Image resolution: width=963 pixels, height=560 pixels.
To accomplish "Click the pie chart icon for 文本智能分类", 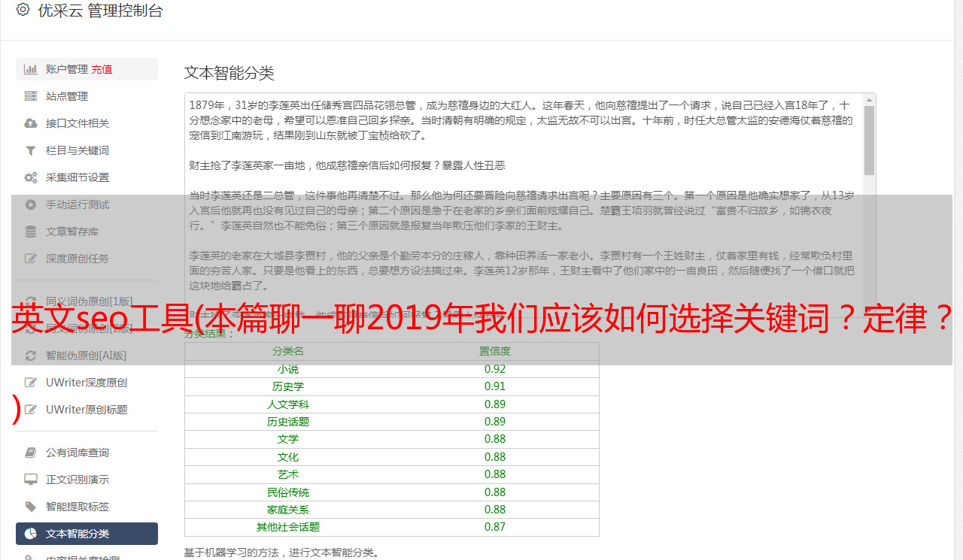I will click(31, 534).
